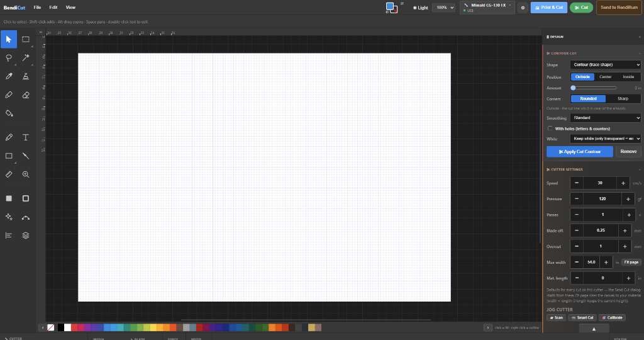
Task: Decrease Pressure with minus button
Action: point(577,199)
